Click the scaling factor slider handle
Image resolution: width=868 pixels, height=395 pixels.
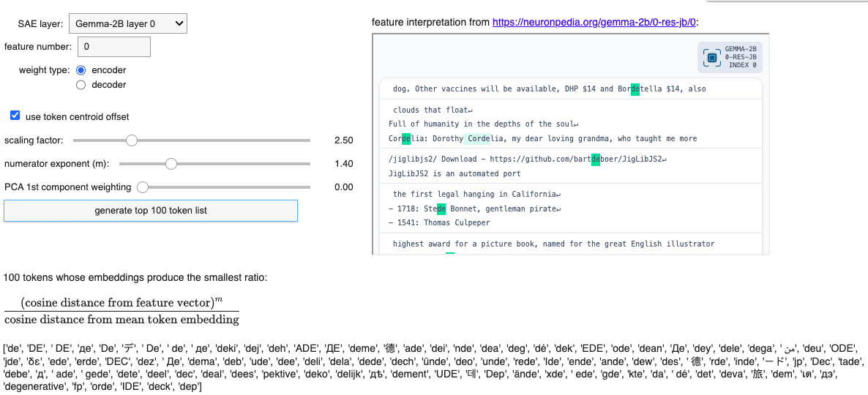132,140
